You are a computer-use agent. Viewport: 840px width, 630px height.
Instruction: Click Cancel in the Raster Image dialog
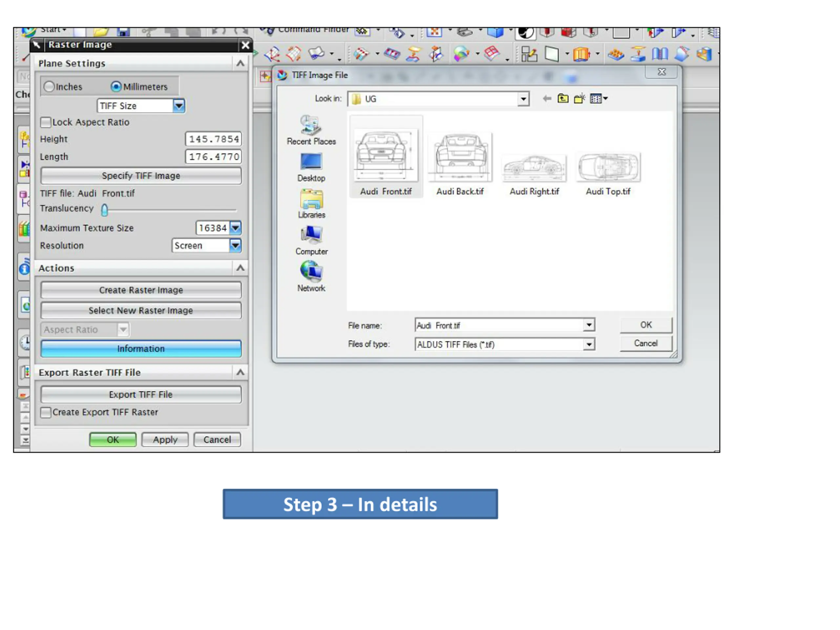217,440
